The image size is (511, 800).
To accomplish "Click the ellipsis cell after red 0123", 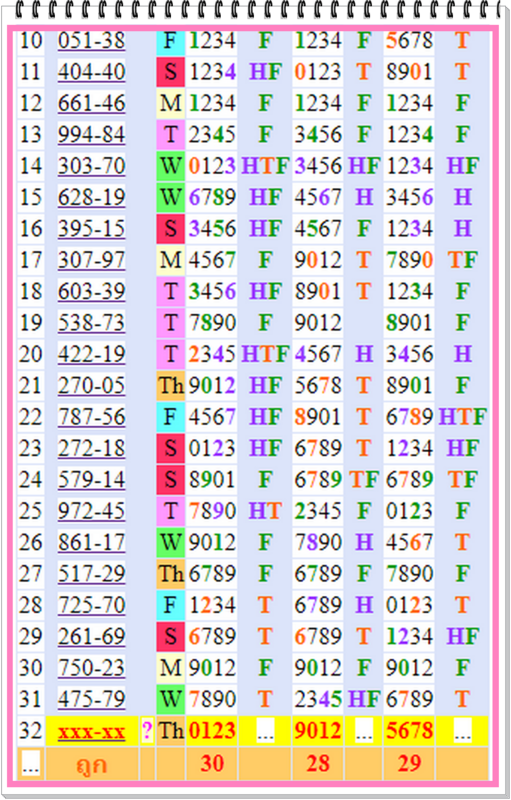I will pyautogui.click(x=265, y=732).
